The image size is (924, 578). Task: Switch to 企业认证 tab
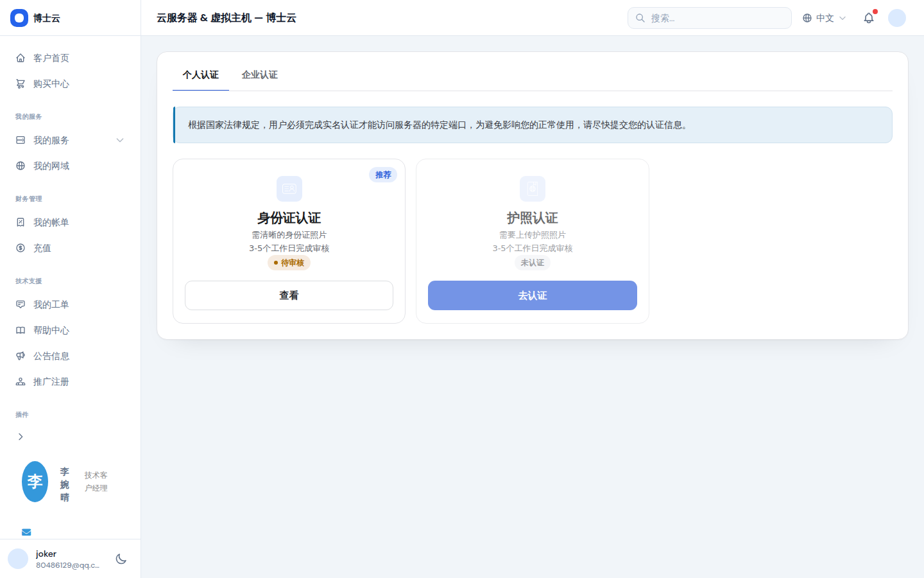(260, 74)
